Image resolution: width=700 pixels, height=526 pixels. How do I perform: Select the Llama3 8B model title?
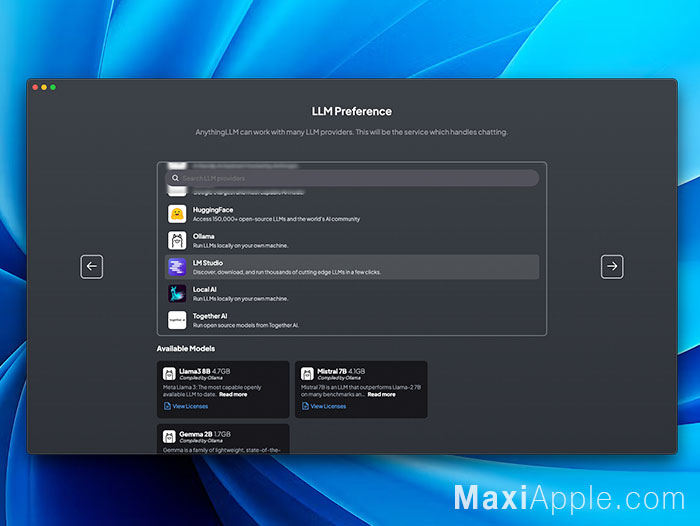pos(195,371)
